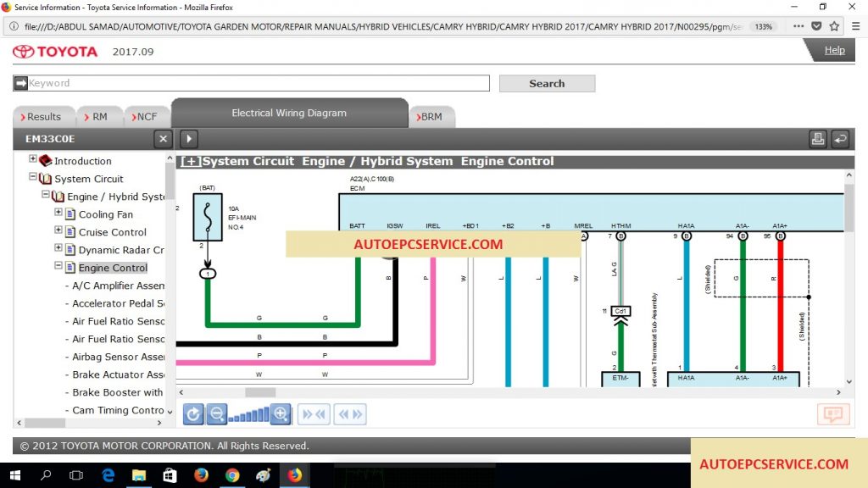Select the zoom in magnifier tool

coord(281,413)
